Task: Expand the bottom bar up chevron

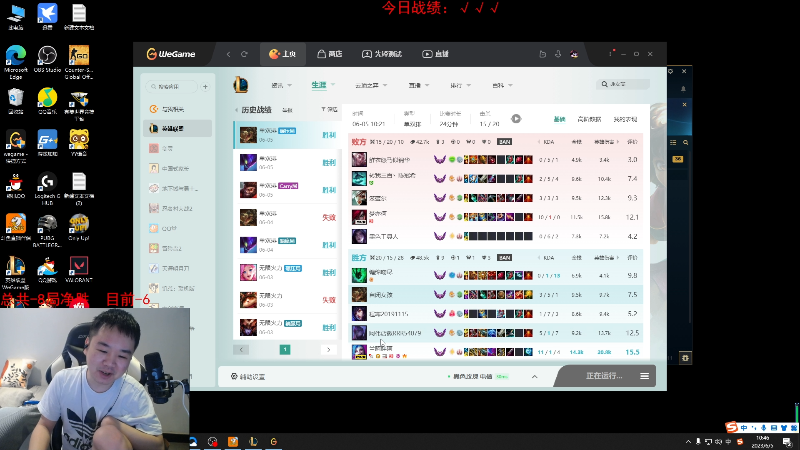Action: (535, 377)
